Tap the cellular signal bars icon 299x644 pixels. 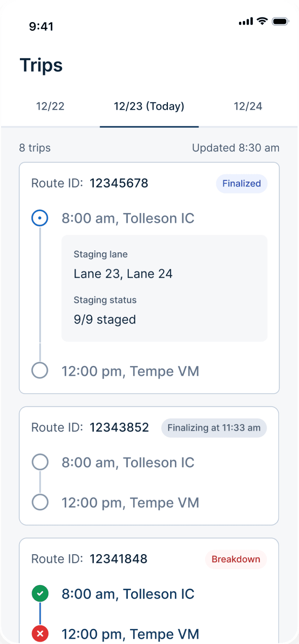(246, 21)
